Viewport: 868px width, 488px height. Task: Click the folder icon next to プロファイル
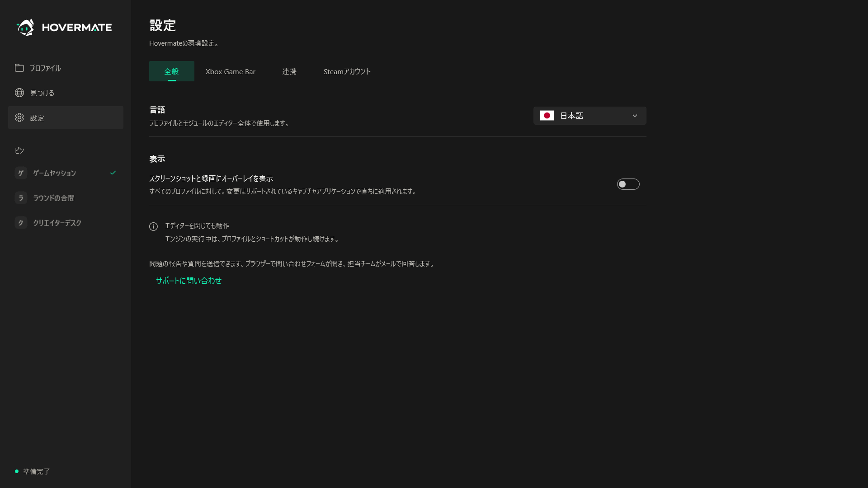19,68
